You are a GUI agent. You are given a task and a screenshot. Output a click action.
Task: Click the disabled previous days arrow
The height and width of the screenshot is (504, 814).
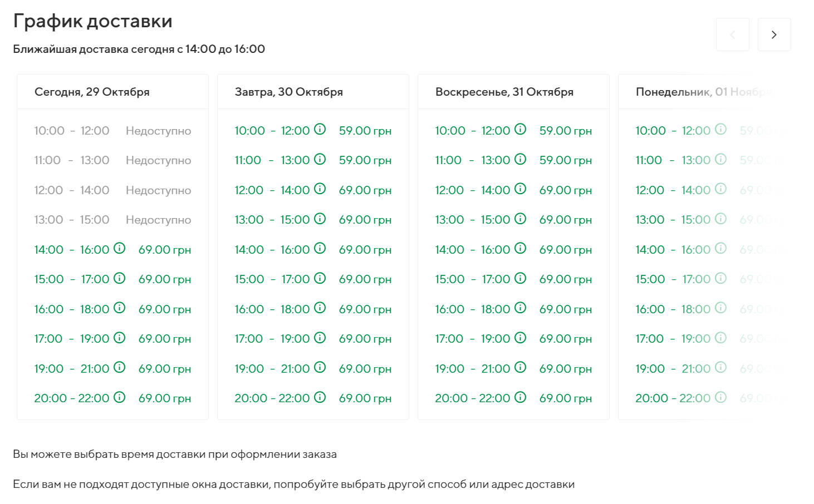[x=732, y=34]
